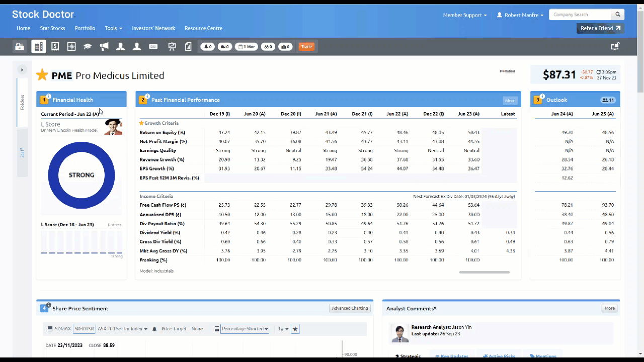Click the Next Forecast Ex Div Date text
This screenshot has height=362, width=644.
[464, 197]
